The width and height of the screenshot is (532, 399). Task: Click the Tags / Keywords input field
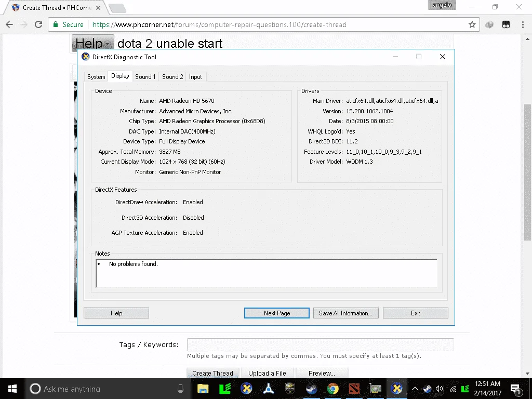(320, 345)
